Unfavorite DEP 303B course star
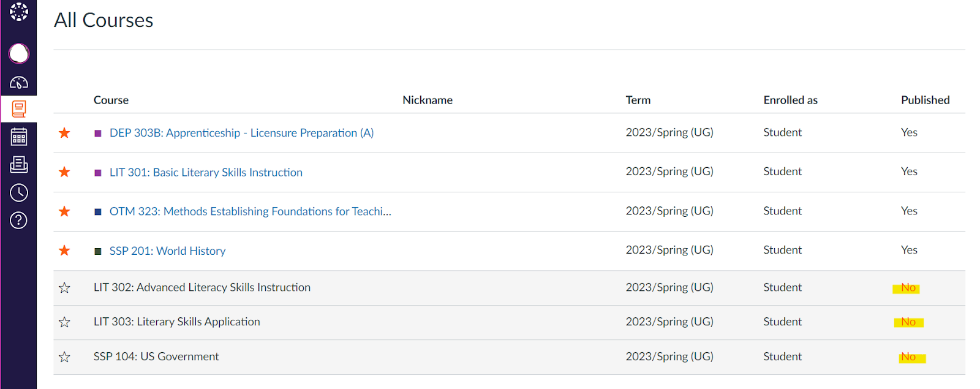980x389 pixels. [x=64, y=133]
